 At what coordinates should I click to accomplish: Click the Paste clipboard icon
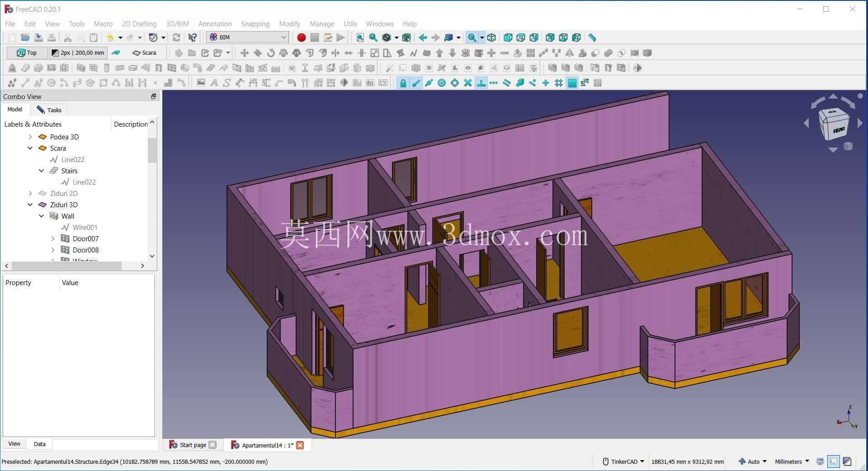[x=94, y=38]
